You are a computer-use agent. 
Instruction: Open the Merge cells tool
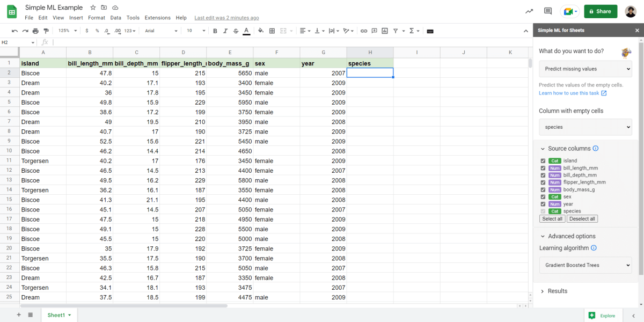(x=284, y=31)
